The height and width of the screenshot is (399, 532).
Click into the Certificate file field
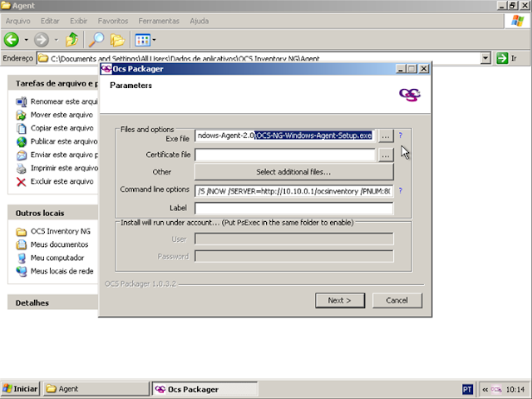coord(285,155)
